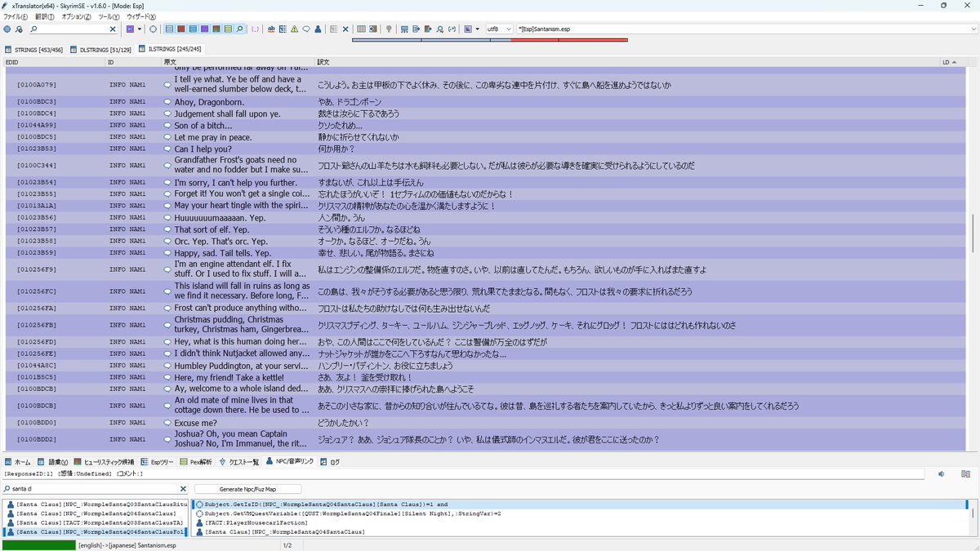The width and height of the screenshot is (980, 551).
Task: Open the ファイル menu
Action: click(x=15, y=16)
